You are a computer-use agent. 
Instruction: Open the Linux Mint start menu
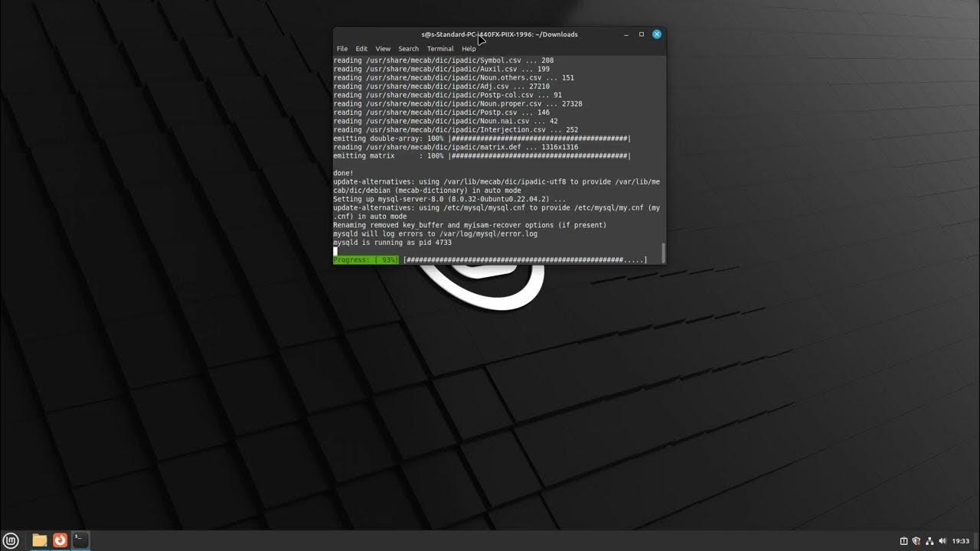(x=11, y=540)
